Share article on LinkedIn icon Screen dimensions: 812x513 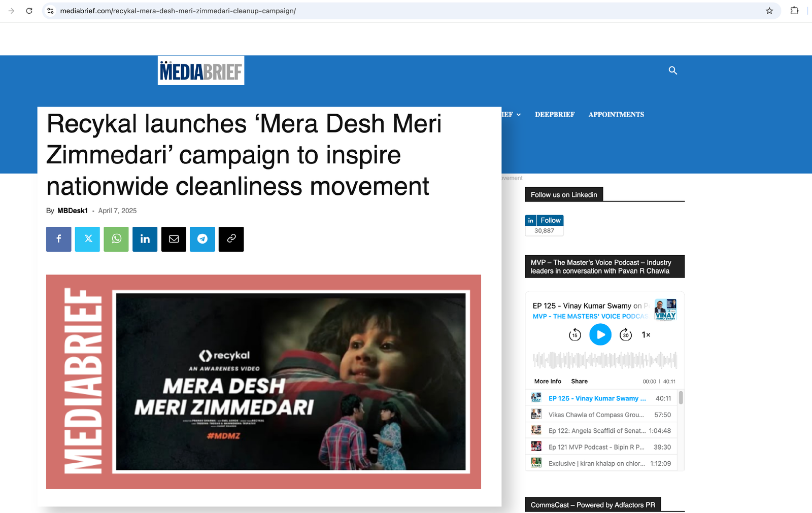145,239
